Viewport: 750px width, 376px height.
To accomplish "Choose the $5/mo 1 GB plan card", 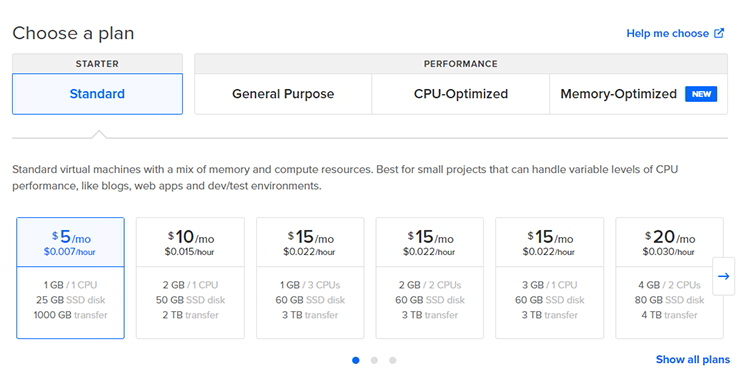I will [x=70, y=278].
